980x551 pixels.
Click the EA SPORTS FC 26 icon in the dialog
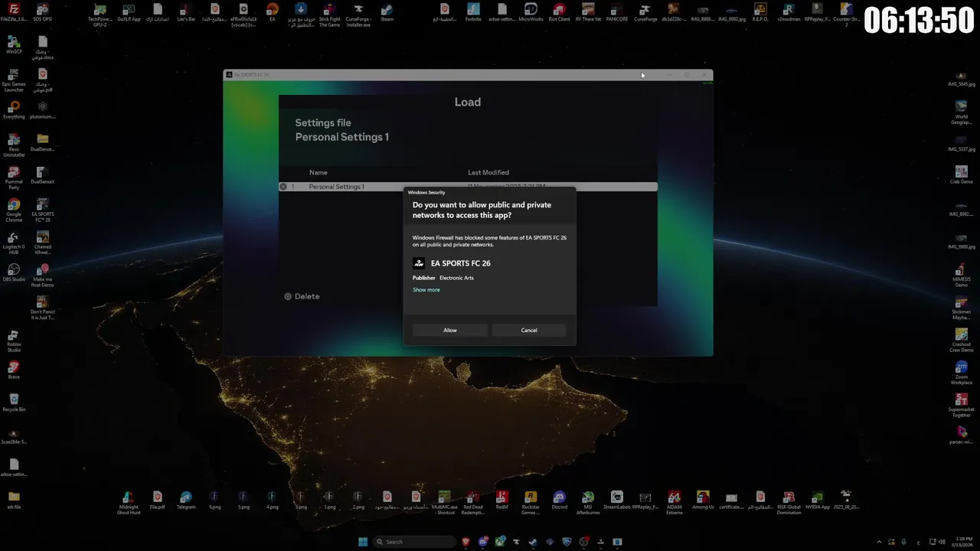(419, 263)
